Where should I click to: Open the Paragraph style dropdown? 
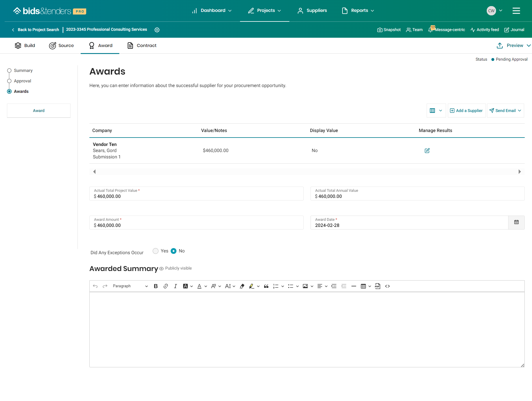coord(130,286)
